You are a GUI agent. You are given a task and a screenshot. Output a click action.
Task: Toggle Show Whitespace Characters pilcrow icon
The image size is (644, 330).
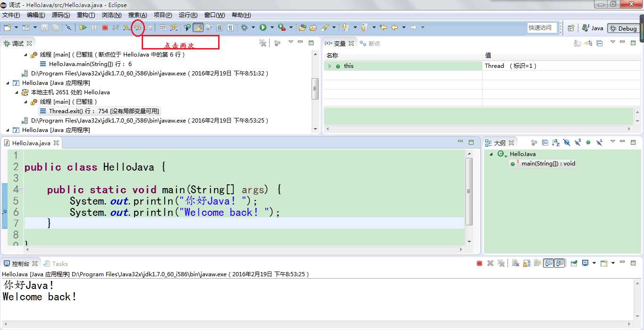[x=230, y=28]
